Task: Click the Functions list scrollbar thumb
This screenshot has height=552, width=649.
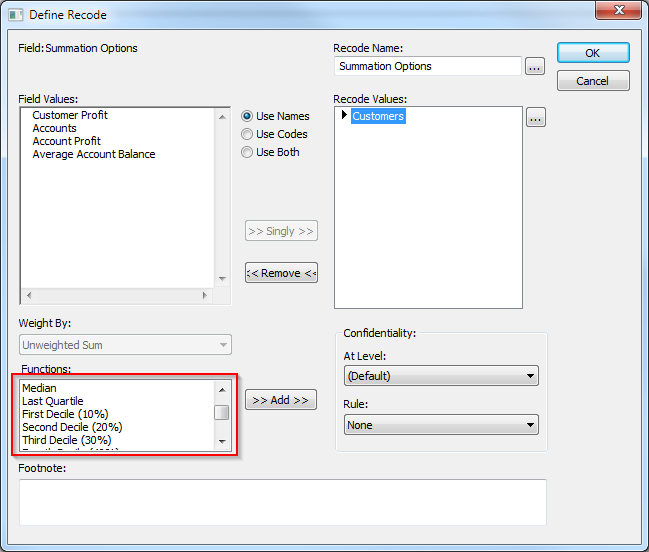Action: pos(223,413)
